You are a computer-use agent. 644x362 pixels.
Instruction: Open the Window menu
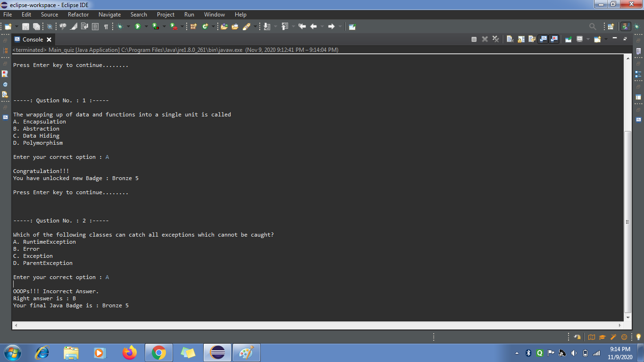click(215, 15)
